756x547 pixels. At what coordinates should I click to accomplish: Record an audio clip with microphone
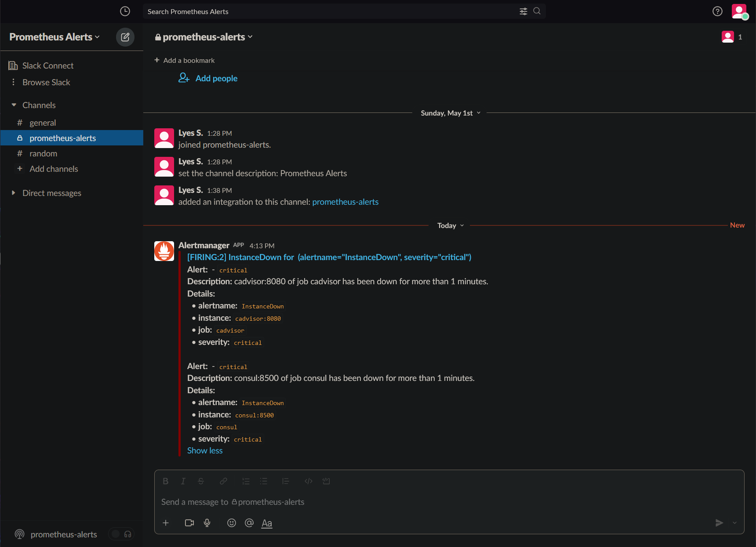207,523
